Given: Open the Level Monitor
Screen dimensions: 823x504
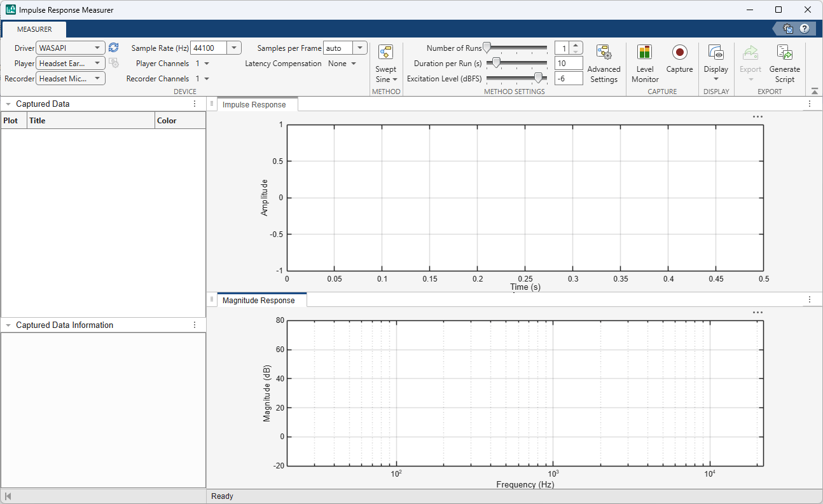Looking at the screenshot, I should [x=645, y=64].
